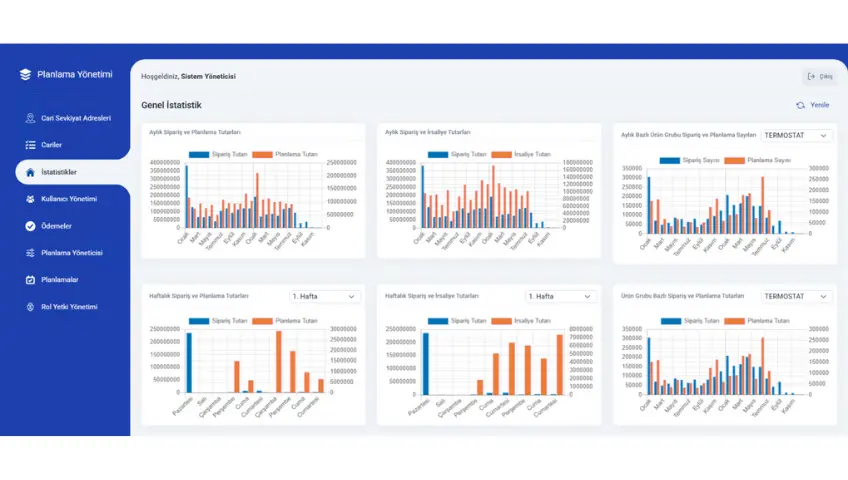This screenshot has width=848, height=480.
Task: Click the İstatistikler home icon
Action: click(x=30, y=172)
